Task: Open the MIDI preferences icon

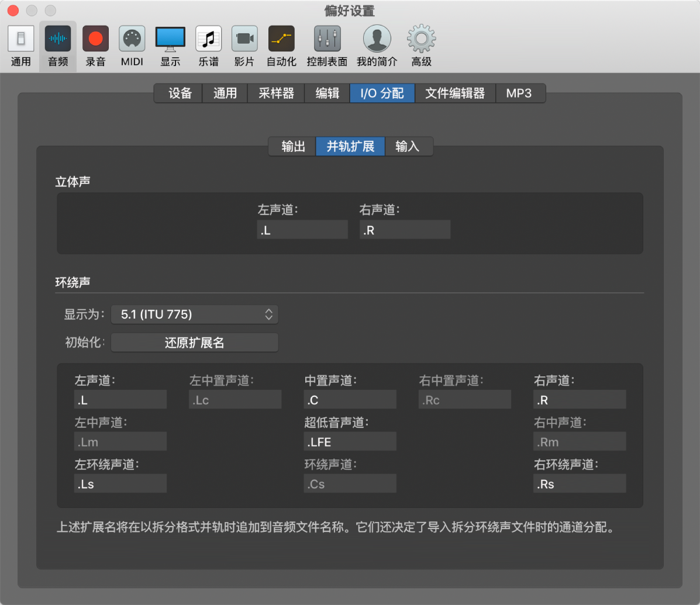Action: click(132, 45)
